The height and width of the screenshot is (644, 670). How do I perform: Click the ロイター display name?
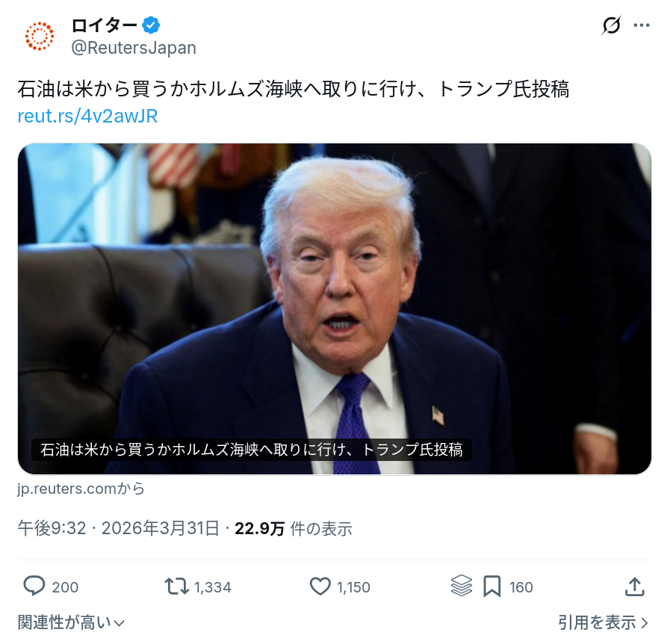pos(105,25)
